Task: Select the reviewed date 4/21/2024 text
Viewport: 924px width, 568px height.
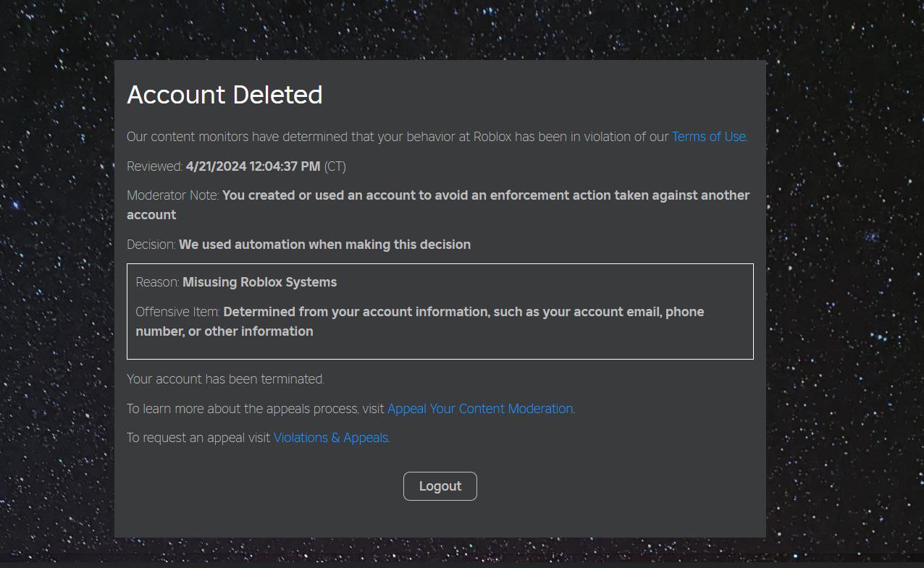Action: pyautogui.click(x=252, y=166)
